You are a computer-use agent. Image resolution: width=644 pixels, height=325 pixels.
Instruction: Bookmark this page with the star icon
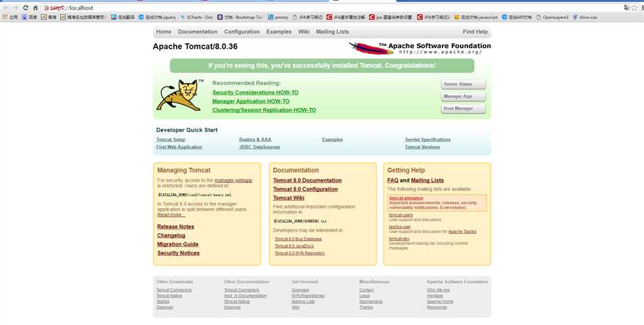pyautogui.click(x=636, y=8)
